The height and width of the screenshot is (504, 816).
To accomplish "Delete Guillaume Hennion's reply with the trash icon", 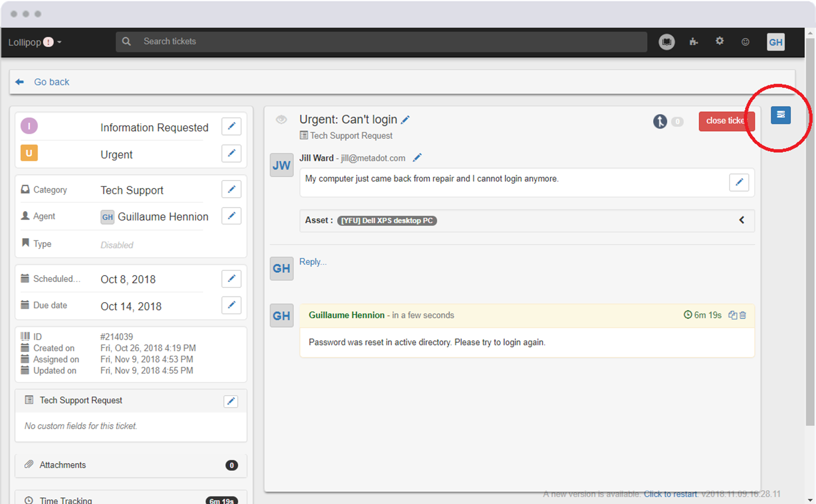I will coord(743,315).
